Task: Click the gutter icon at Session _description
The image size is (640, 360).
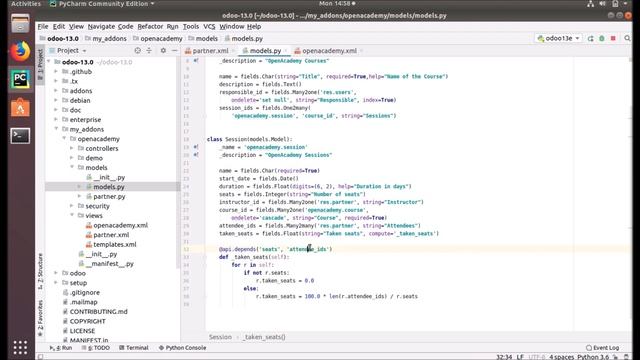Action: pyautogui.click(x=196, y=155)
